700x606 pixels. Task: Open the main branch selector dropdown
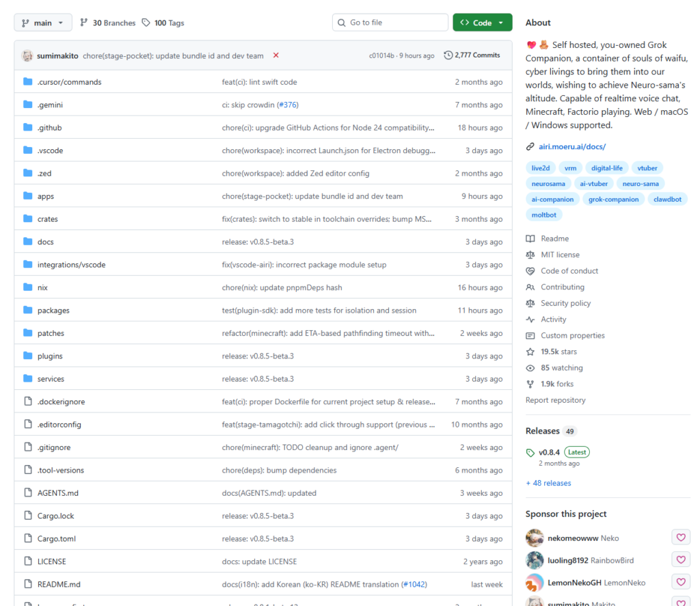[x=42, y=23]
